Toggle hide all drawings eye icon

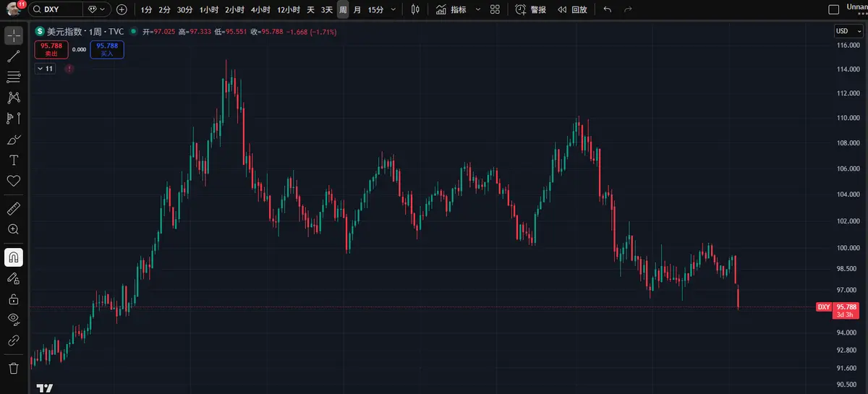tap(14, 319)
